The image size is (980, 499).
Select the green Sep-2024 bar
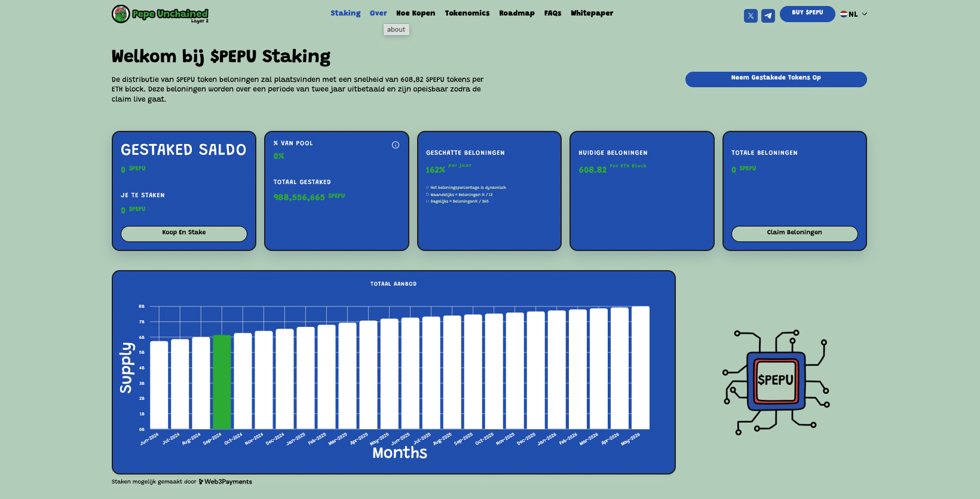click(222, 382)
